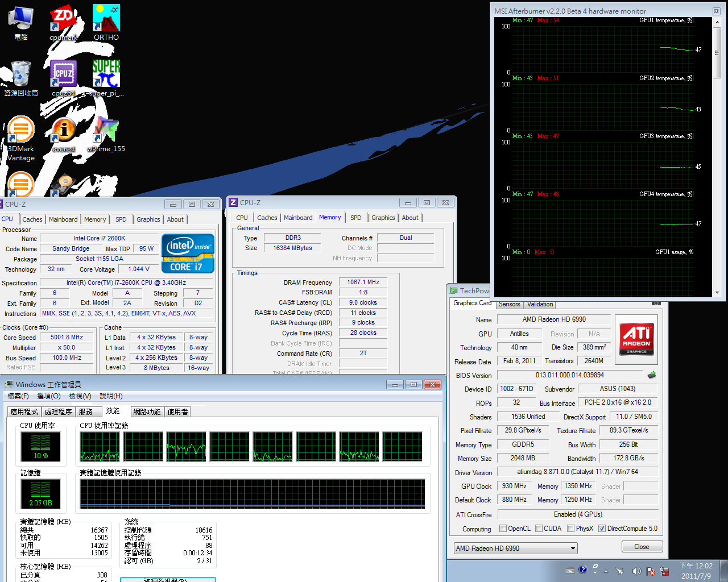This screenshot has height=582, width=728.
Task: Click Afterburner monitor scrollbar down arrow
Action: [717, 293]
